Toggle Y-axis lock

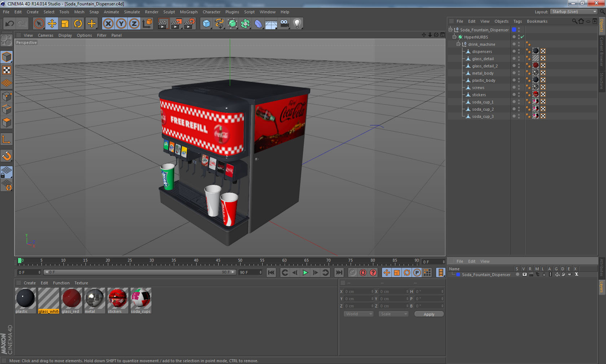coord(121,24)
